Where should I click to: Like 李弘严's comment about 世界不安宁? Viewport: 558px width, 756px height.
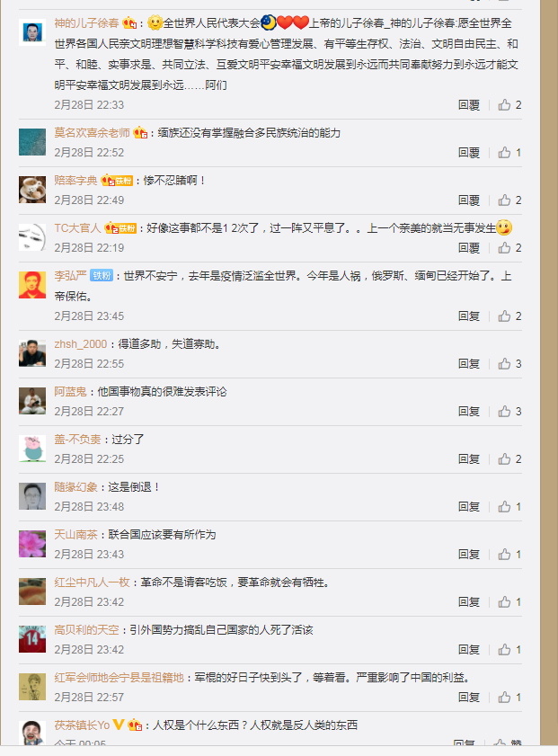tap(504, 316)
